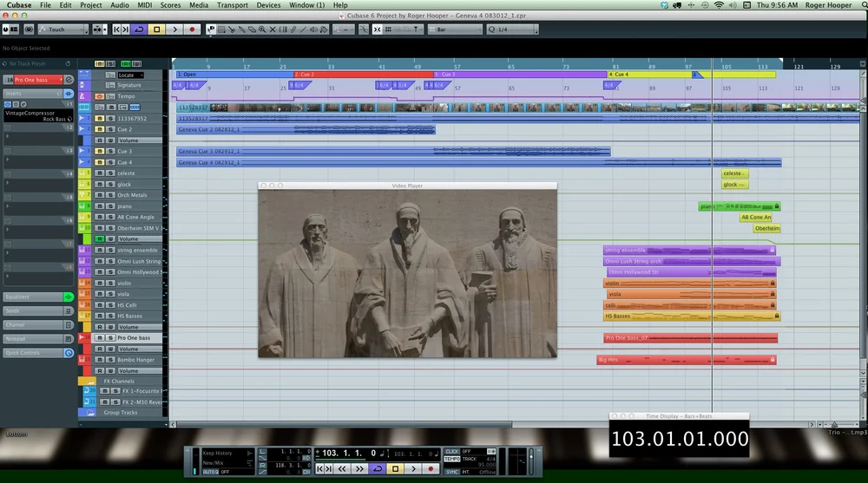Viewport: 868px width, 483px height.
Task: Open the FX Channels folder track
Action: tap(119, 382)
